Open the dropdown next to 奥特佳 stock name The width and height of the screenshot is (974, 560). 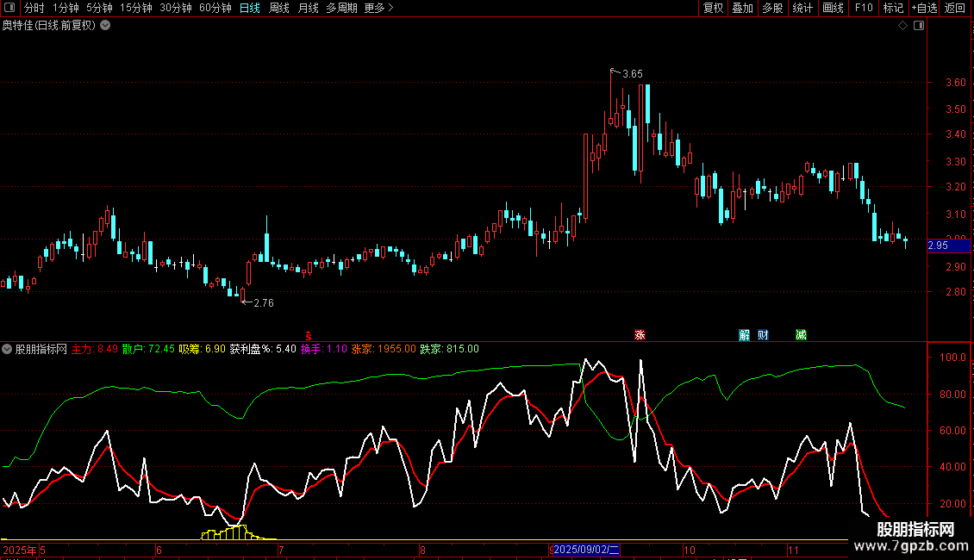pos(105,26)
